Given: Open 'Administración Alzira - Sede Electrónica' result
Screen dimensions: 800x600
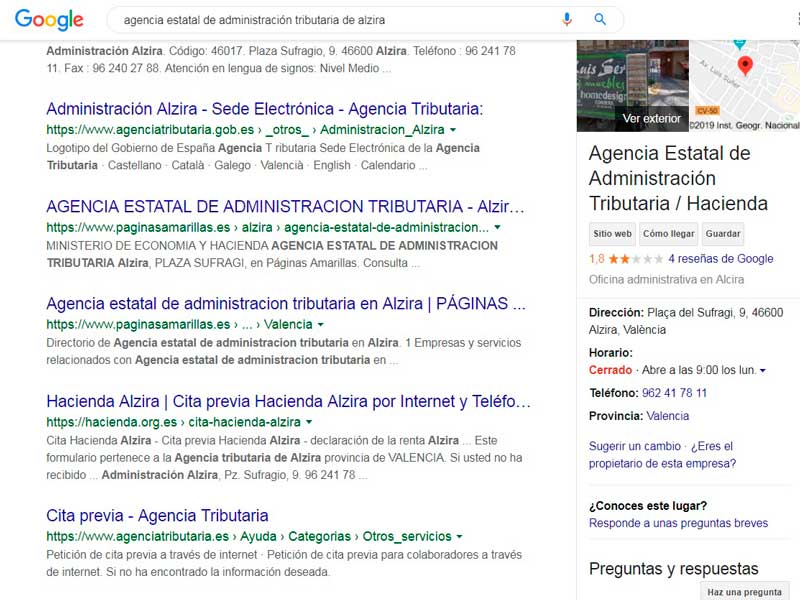Looking at the screenshot, I should click(x=264, y=109).
